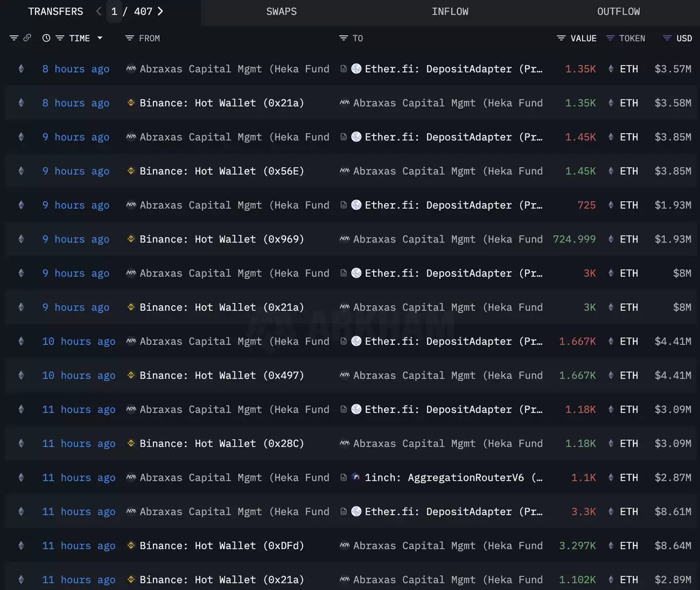Open Abraxas Capital Mgmt recipient on the 1.102K row
Viewport: 700px width, 590px height.
[448, 579]
